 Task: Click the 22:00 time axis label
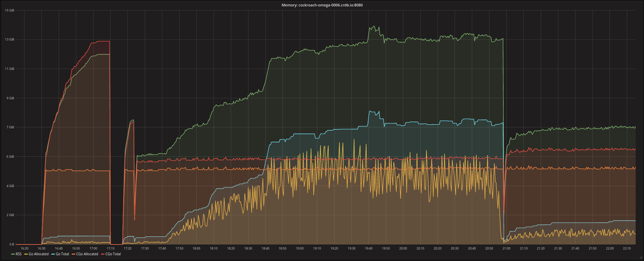pyautogui.click(x=610, y=249)
